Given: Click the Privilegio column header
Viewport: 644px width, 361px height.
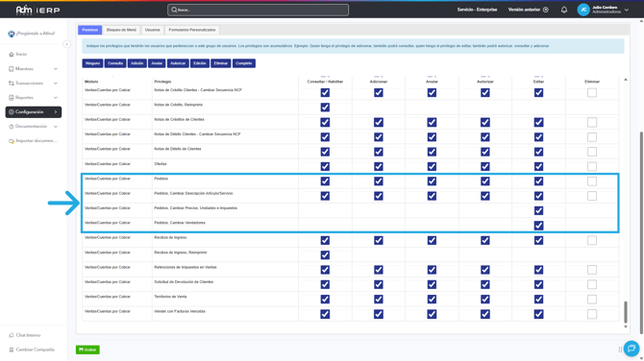Looking at the screenshot, I should coord(162,82).
